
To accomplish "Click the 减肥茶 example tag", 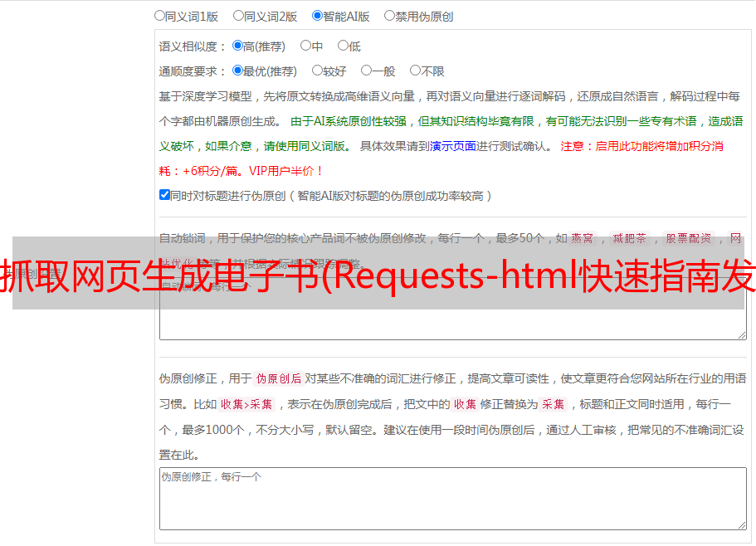I will click(x=630, y=238).
